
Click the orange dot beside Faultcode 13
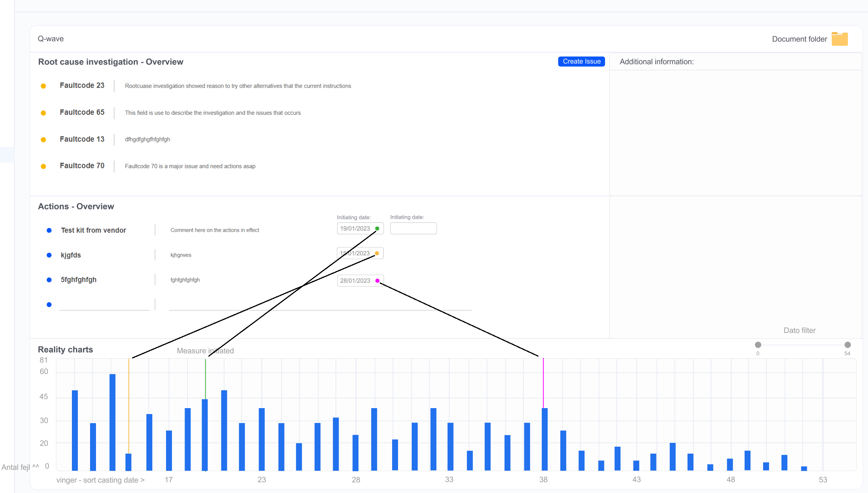click(43, 140)
